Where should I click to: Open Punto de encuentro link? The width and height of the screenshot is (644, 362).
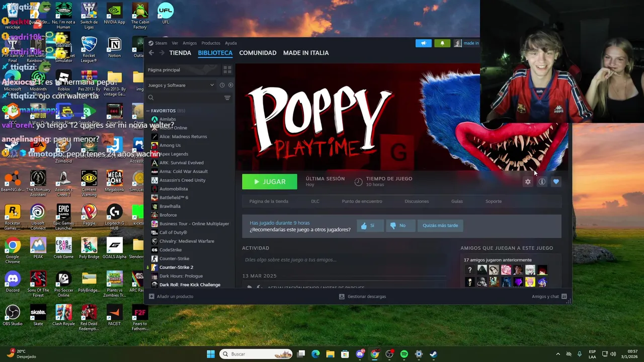coord(362,201)
